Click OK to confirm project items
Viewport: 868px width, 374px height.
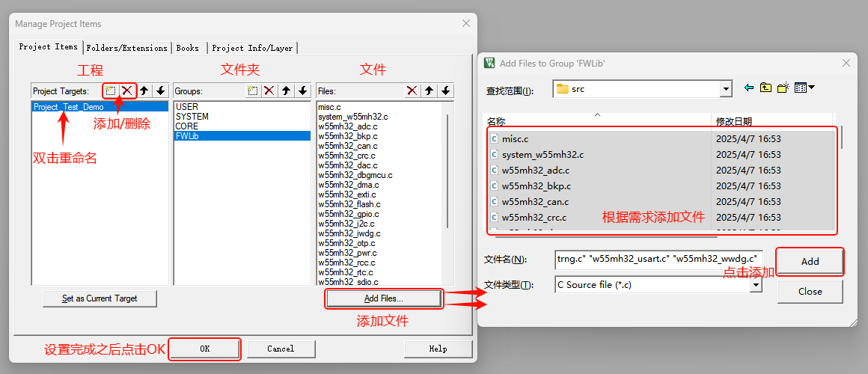(x=204, y=349)
